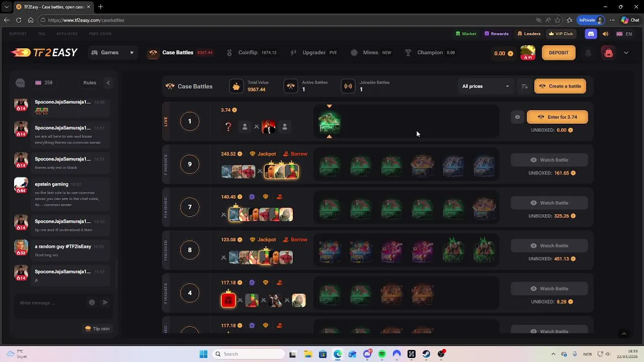Click the live battle case thumbnail
The image size is (644, 362).
[x=330, y=122]
